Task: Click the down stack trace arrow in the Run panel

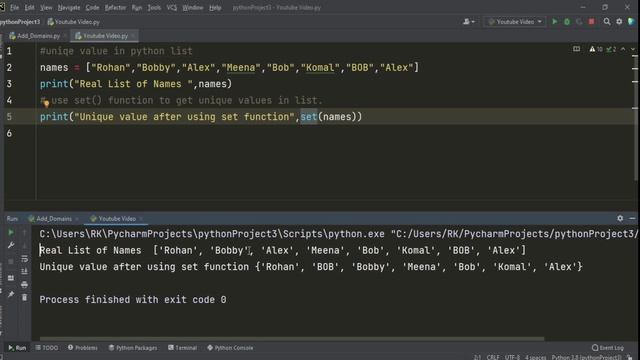Action: pos(24,245)
